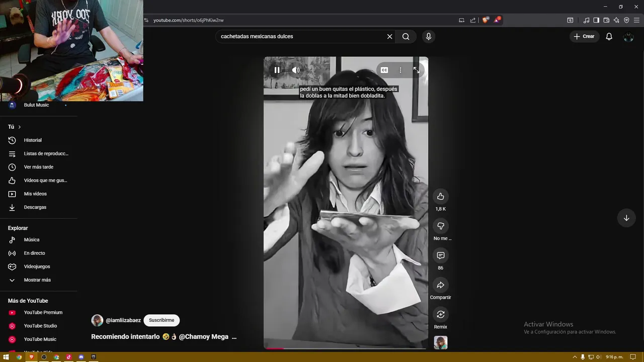The width and height of the screenshot is (644, 362).
Task: Open browser tab search icon
Action: (x=570, y=20)
